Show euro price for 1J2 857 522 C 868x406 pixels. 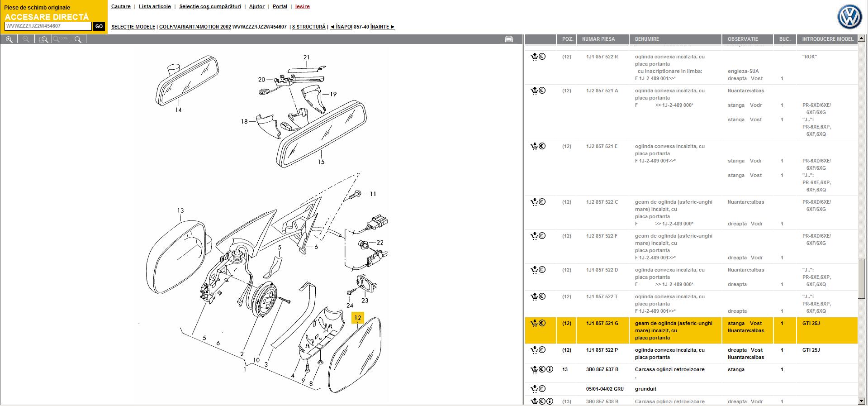point(542,202)
